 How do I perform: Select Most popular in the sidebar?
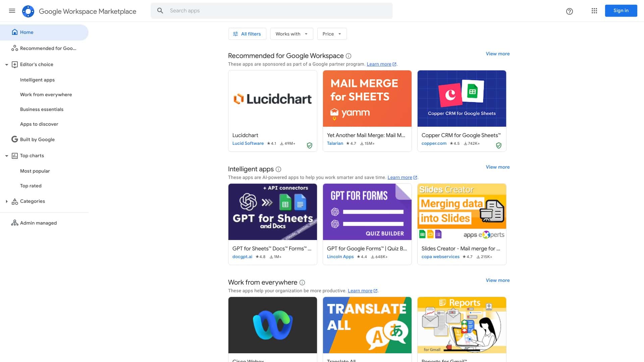(x=35, y=171)
